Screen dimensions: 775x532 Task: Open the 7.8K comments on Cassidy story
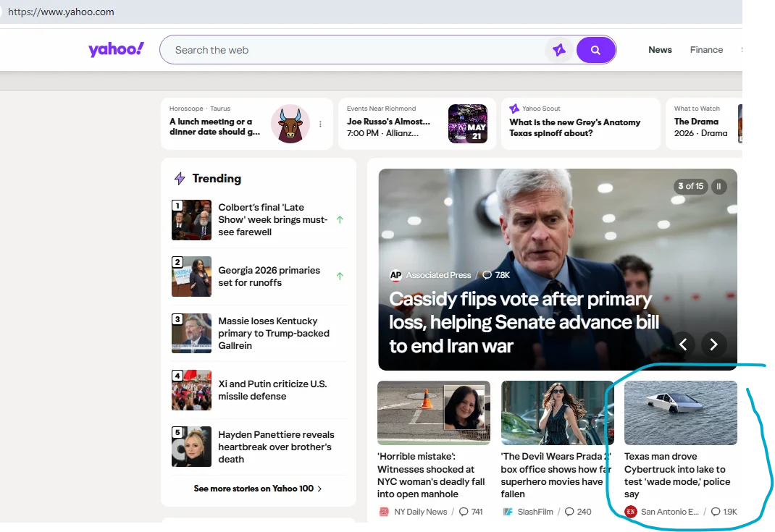pyautogui.click(x=496, y=275)
